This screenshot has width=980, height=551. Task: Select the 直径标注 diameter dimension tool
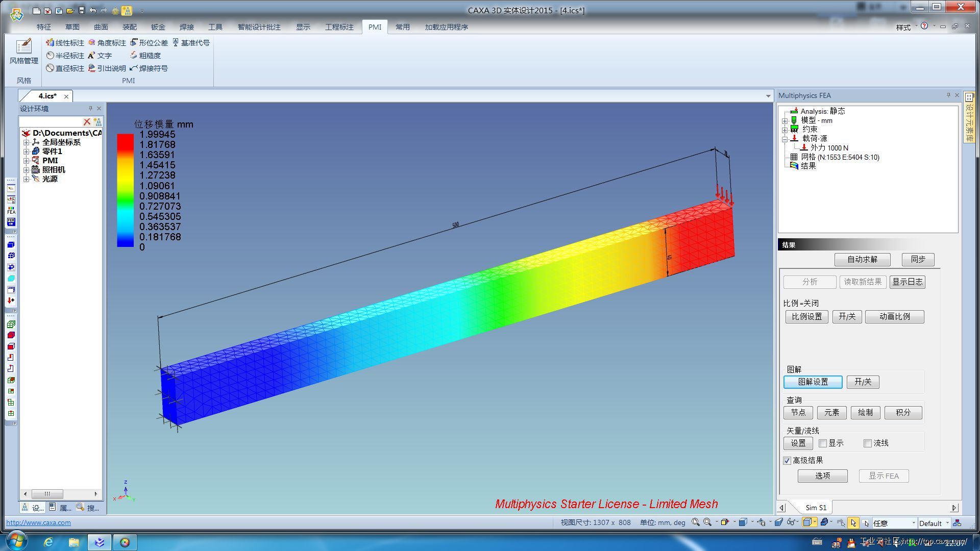point(64,68)
